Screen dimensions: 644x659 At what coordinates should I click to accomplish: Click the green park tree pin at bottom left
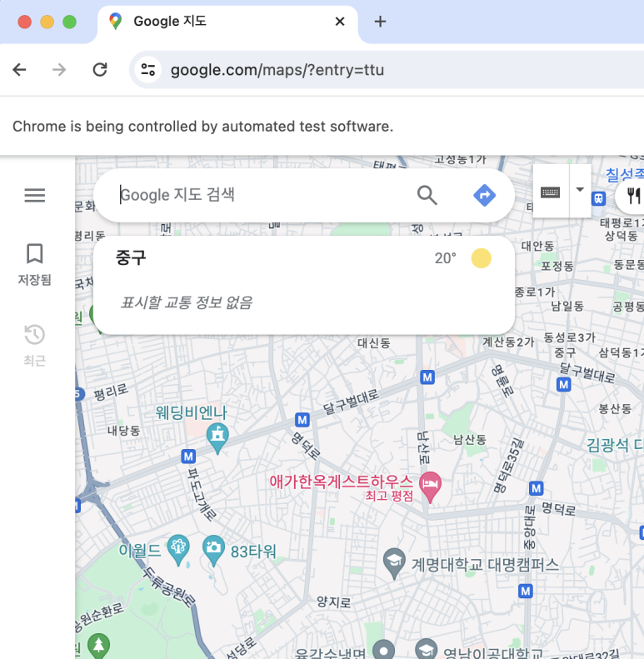point(99,646)
